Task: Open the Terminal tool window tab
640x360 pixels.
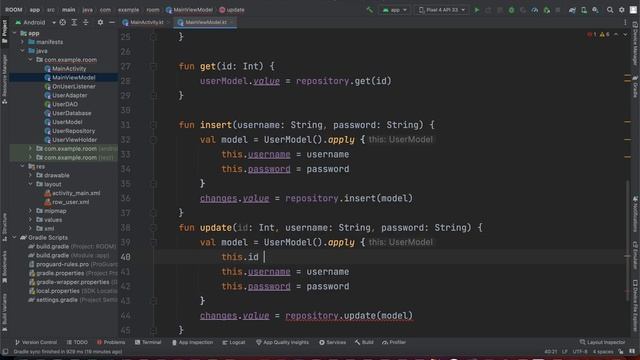Action: pos(148,342)
